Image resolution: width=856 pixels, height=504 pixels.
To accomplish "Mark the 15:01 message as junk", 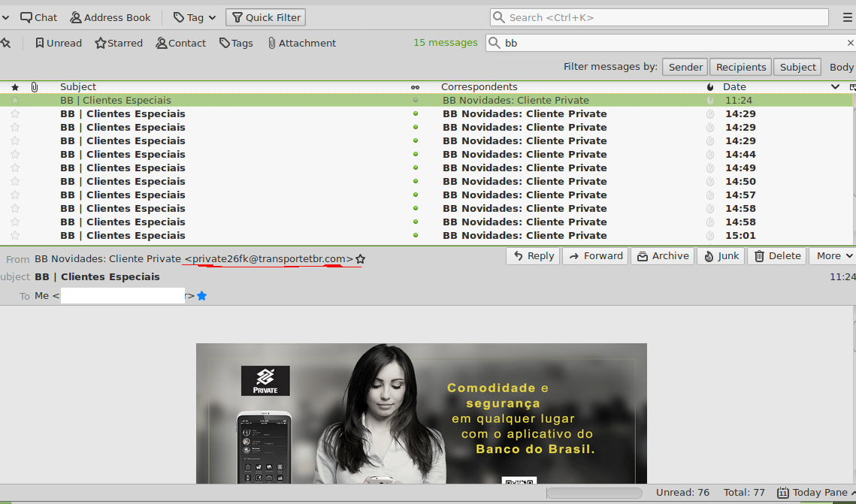I will coord(709,236).
